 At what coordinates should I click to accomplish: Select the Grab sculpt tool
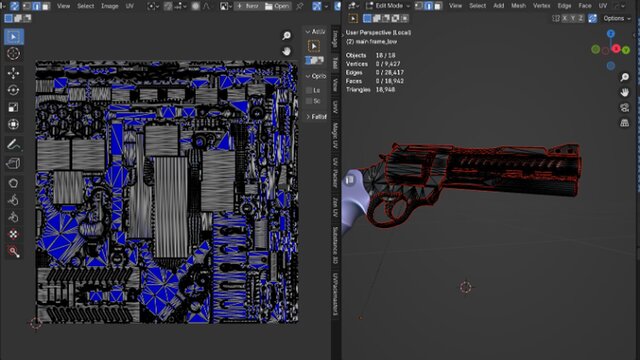pos(13,183)
